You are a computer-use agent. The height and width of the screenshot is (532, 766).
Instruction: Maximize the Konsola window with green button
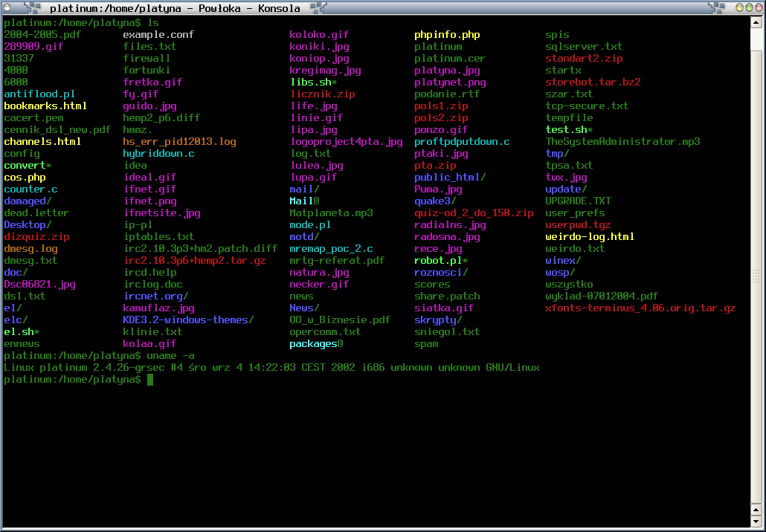pyautogui.click(x=749, y=7)
